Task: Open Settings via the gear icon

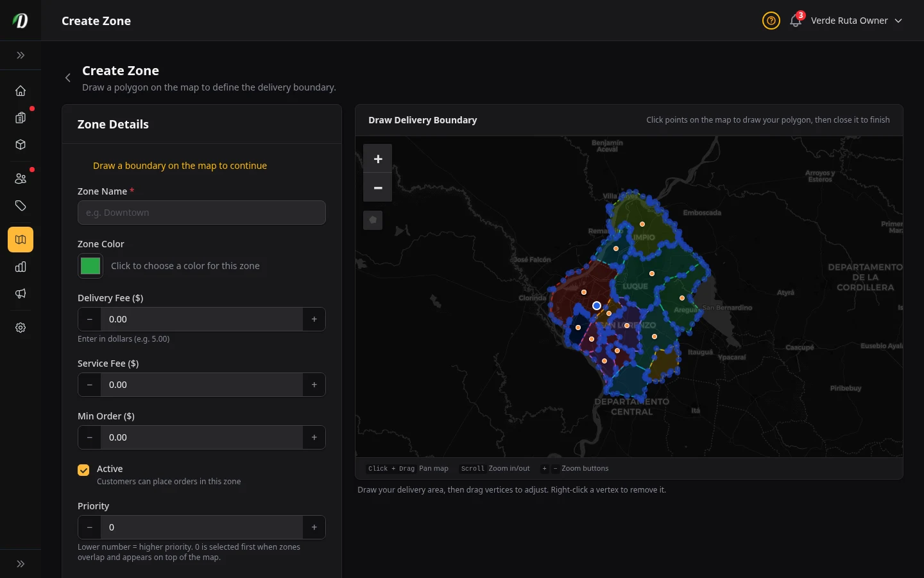Action: coord(21,328)
